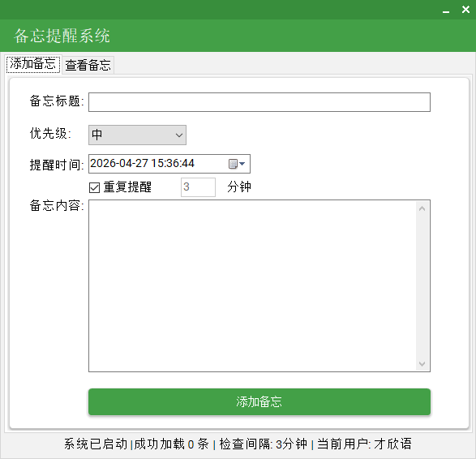The image size is (476, 459).
Task: Click the repeat interval minutes field showing 3
Action: (x=198, y=187)
